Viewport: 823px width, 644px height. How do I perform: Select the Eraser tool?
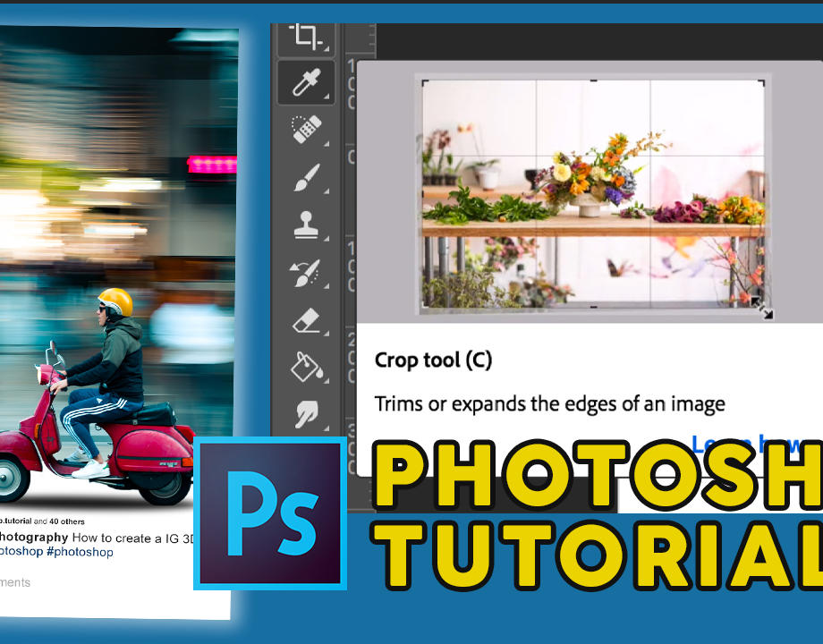pos(306,320)
